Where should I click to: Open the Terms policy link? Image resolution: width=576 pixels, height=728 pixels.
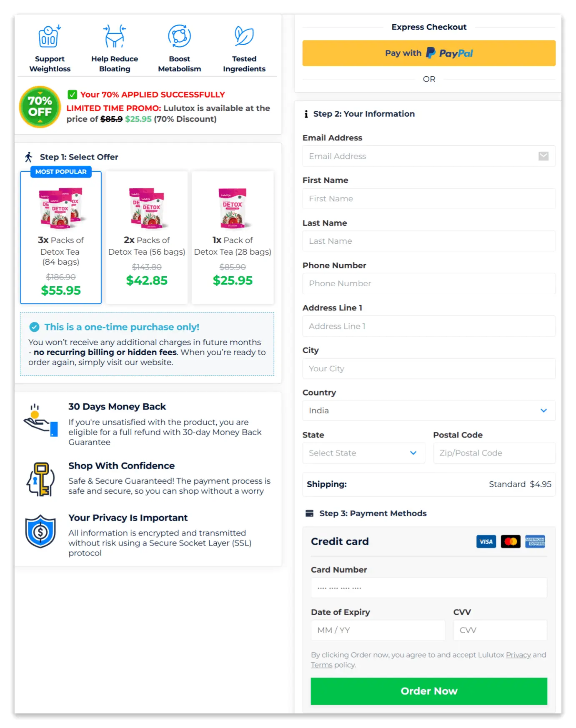click(x=321, y=665)
